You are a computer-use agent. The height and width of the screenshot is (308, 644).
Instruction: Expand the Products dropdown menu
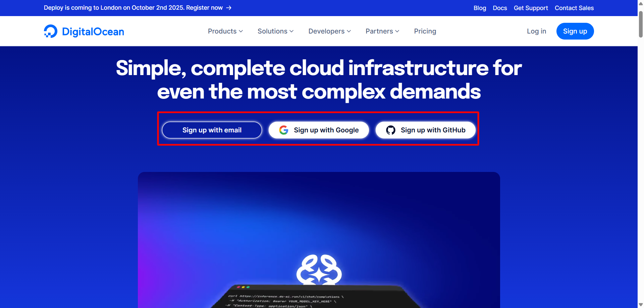pyautogui.click(x=225, y=31)
